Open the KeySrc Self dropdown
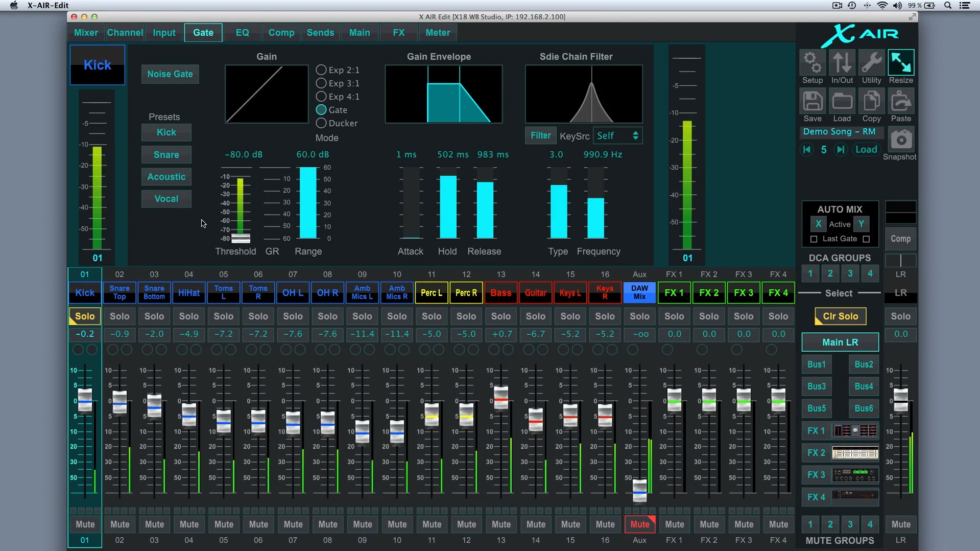Screen dimensions: 980x551 (x=617, y=135)
